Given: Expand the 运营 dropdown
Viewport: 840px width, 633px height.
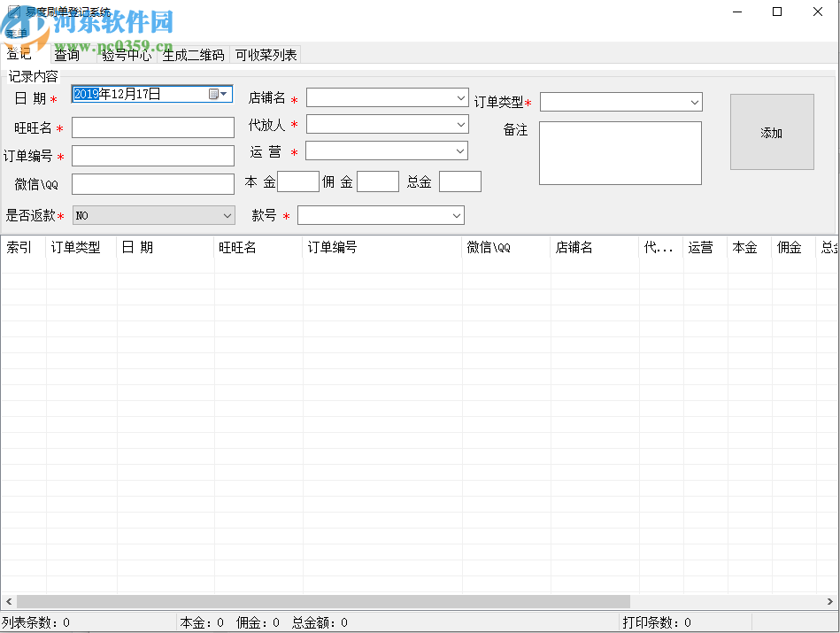Looking at the screenshot, I should tap(459, 151).
